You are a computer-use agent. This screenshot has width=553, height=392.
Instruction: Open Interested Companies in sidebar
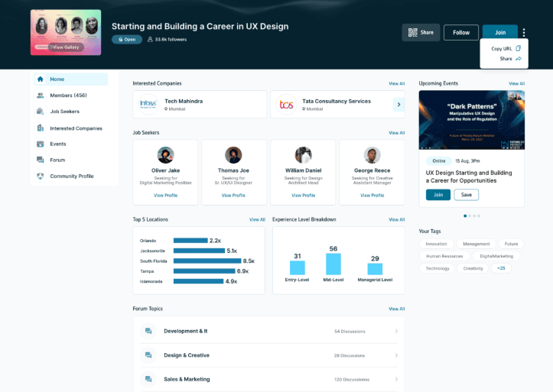pos(71,128)
